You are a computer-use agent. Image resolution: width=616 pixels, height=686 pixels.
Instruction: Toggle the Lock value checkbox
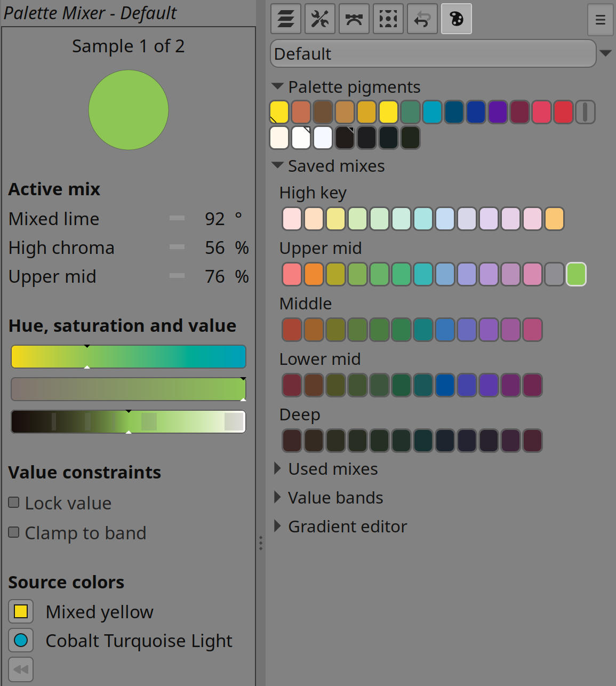pos(14,502)
